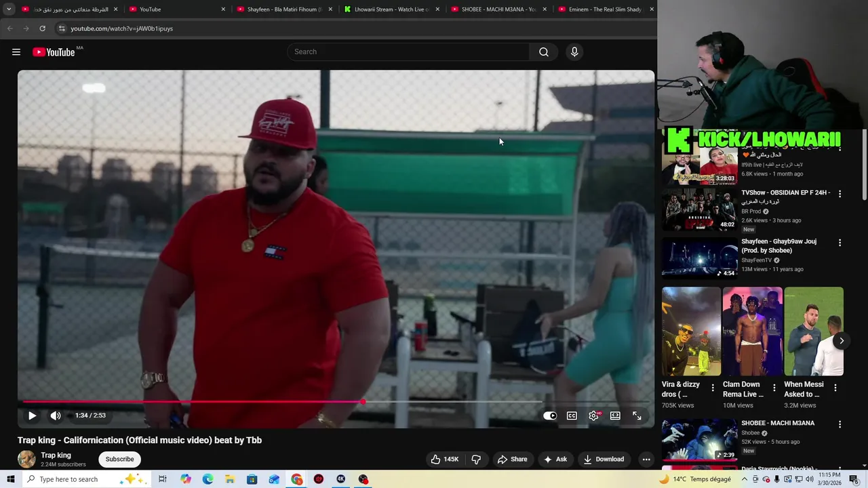Screen dimensions: 868x488
Task: Click the taskbar search box
Action: [86, 479]
